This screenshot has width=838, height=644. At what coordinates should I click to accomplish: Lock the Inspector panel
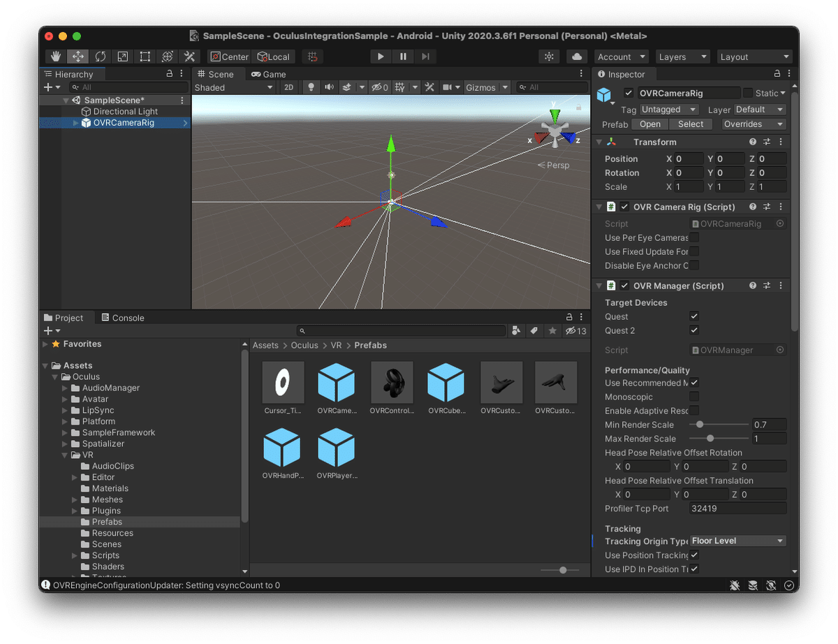777,73
